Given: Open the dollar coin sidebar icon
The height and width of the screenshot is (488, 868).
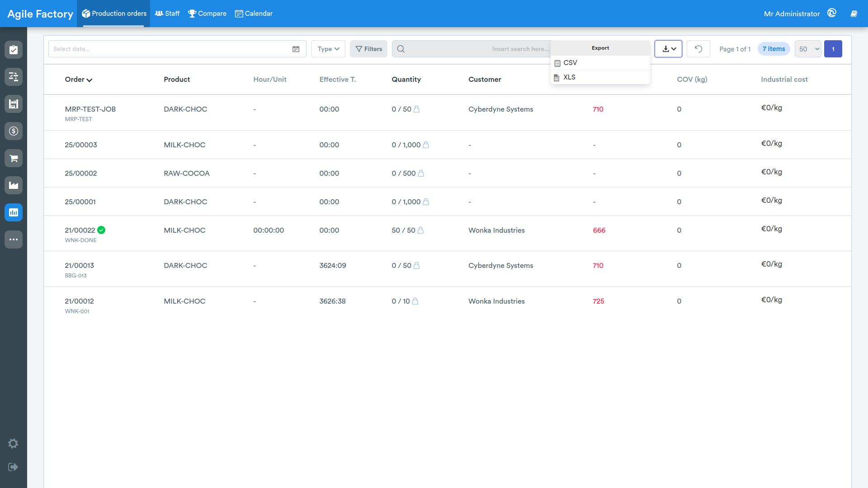Looking at the screenshot, I should [14, 131].
